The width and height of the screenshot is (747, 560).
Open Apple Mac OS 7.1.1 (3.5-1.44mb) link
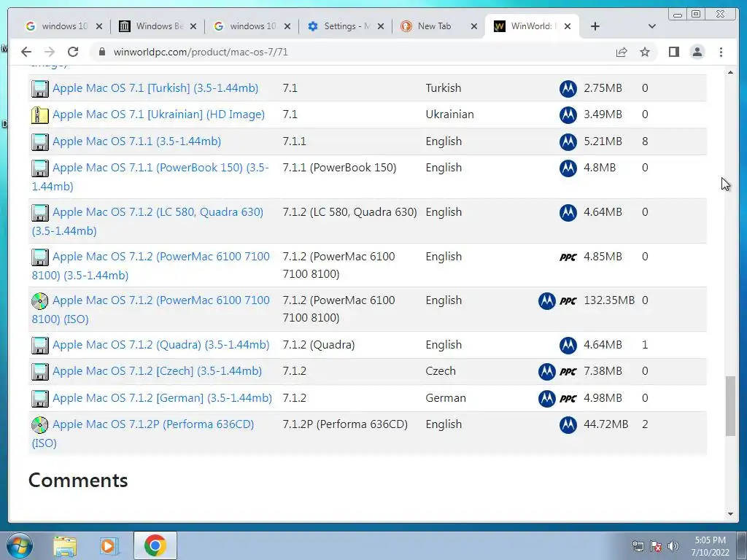click(136, 141)
